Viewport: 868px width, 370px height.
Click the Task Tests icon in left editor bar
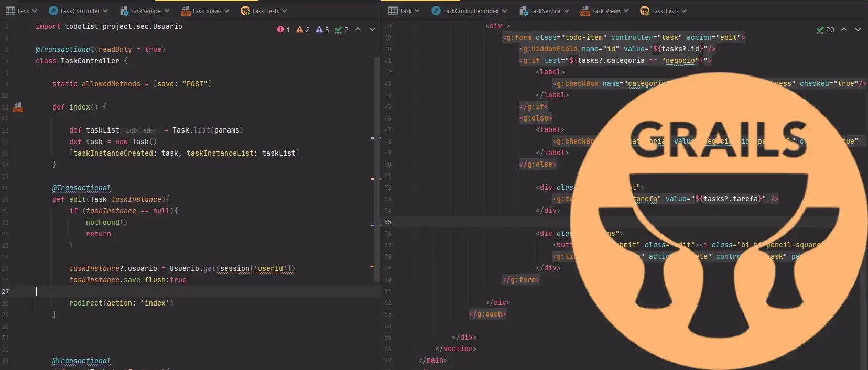245,10
